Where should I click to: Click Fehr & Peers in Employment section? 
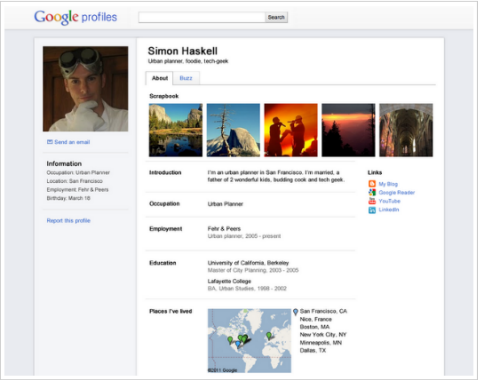click(x=224, y=229)
